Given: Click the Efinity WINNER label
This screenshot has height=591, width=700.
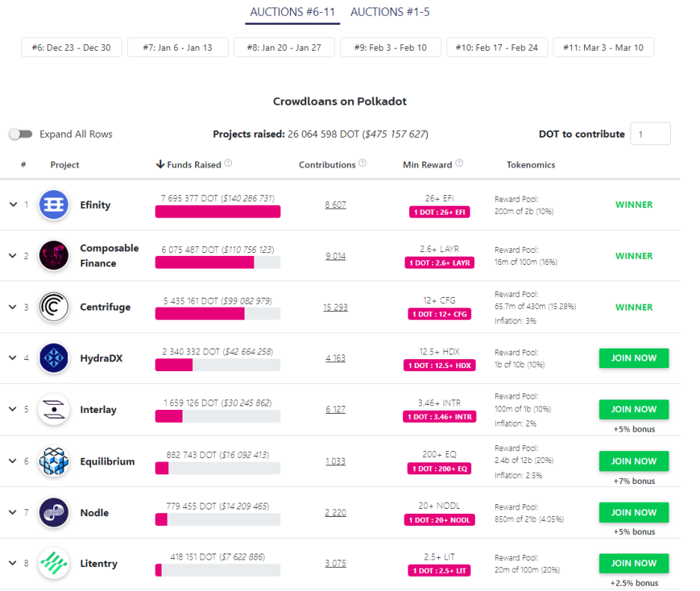Looking at the screenshot, I should click(x=634, y=204).
